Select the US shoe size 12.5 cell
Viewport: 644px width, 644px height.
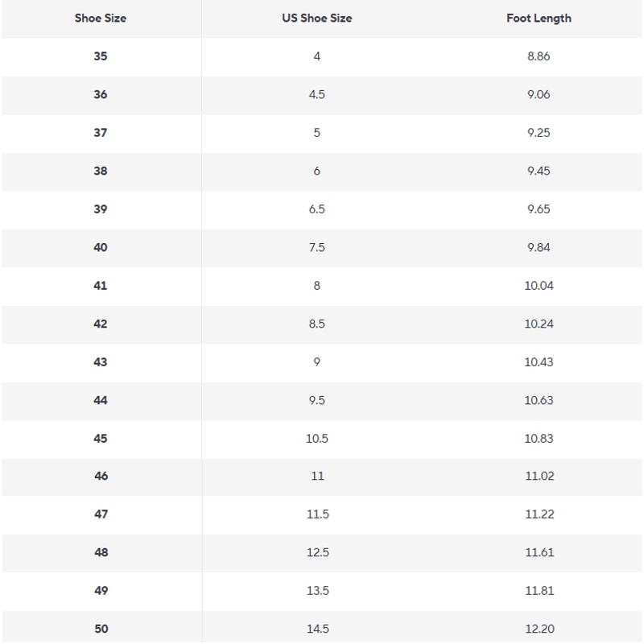(x=316, y=552)
